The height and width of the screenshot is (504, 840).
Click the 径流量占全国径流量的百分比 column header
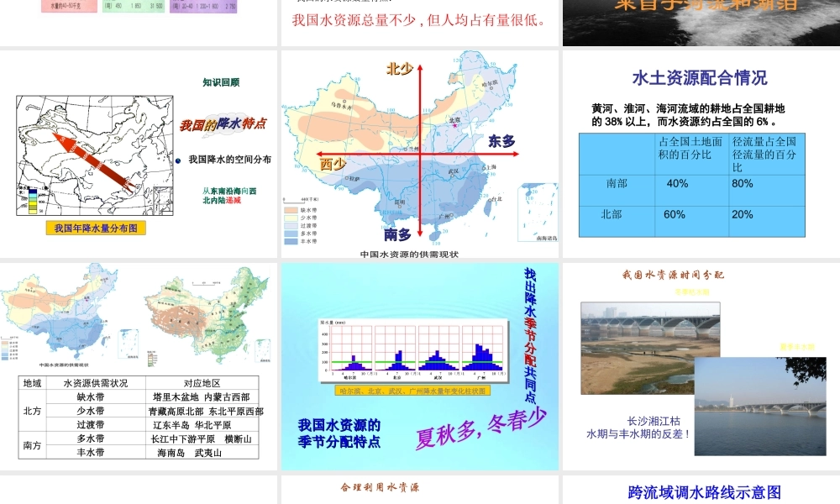767,155
